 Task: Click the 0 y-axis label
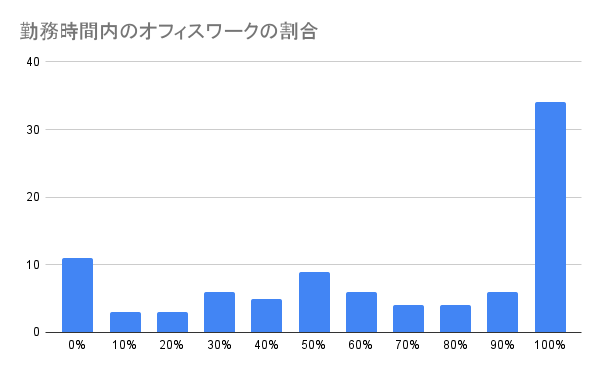[x=36, y=332]
